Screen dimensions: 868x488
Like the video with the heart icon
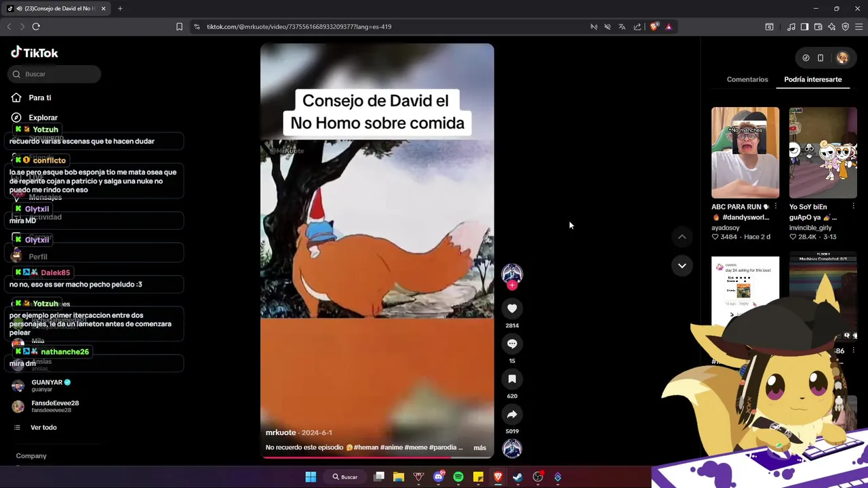512,308
